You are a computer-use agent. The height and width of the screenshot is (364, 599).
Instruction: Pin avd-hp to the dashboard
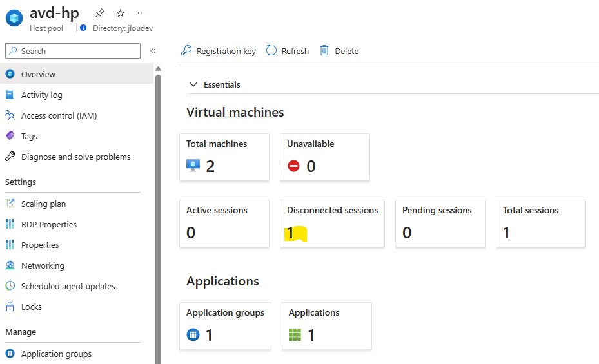[100, 13]
